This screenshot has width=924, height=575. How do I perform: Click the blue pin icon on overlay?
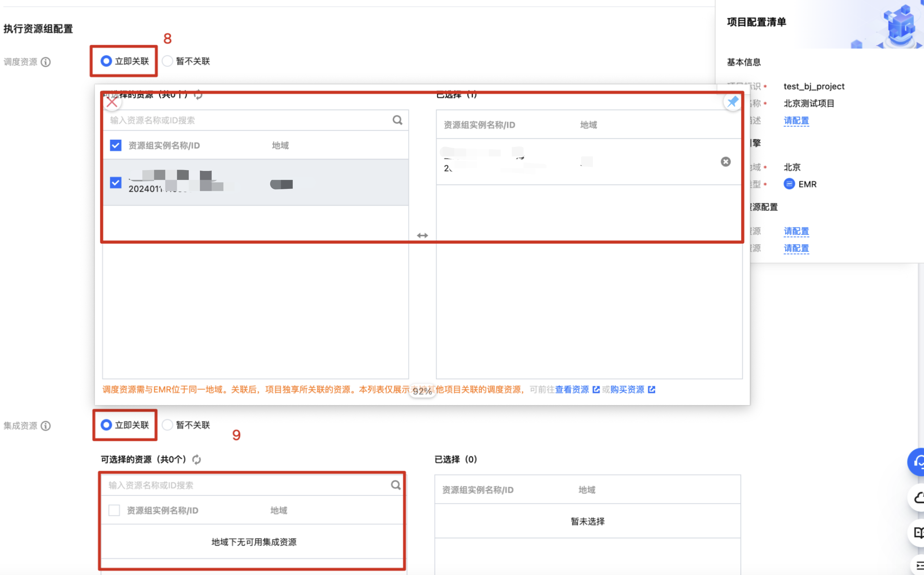pyautogui.click(x=732, y=102)
